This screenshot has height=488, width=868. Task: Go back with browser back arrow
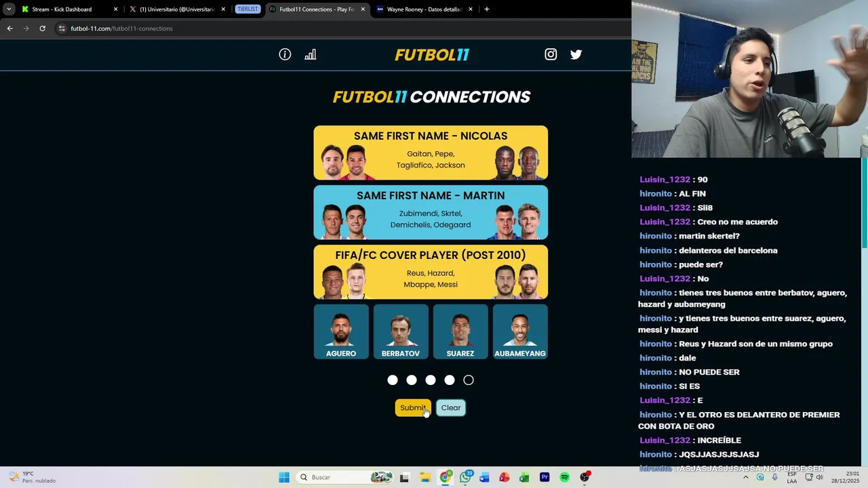coord(9,28)
